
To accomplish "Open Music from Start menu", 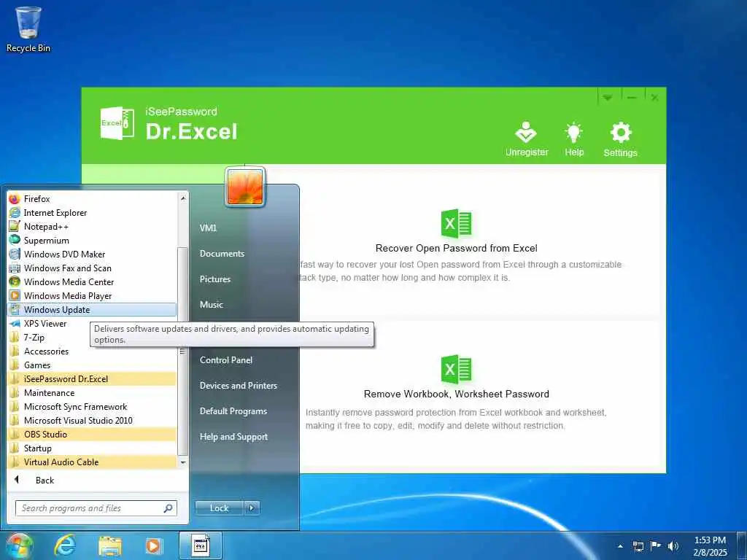I will (x=211, y=304).
